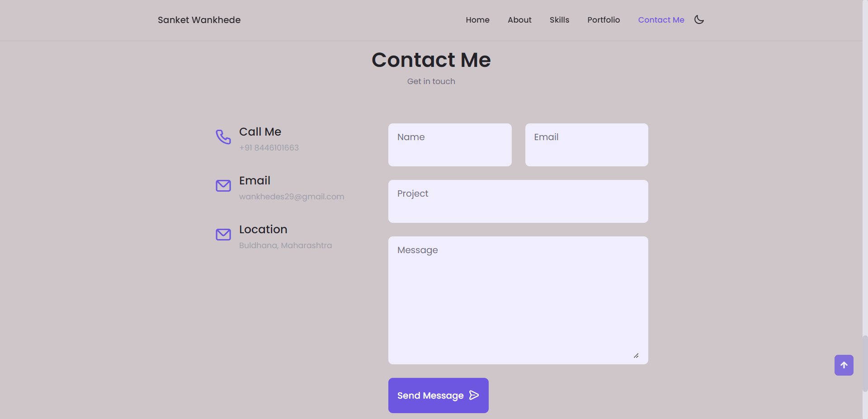Click the envelope icon next to Email
Screen dimensions: 868x419
point(223,185)
